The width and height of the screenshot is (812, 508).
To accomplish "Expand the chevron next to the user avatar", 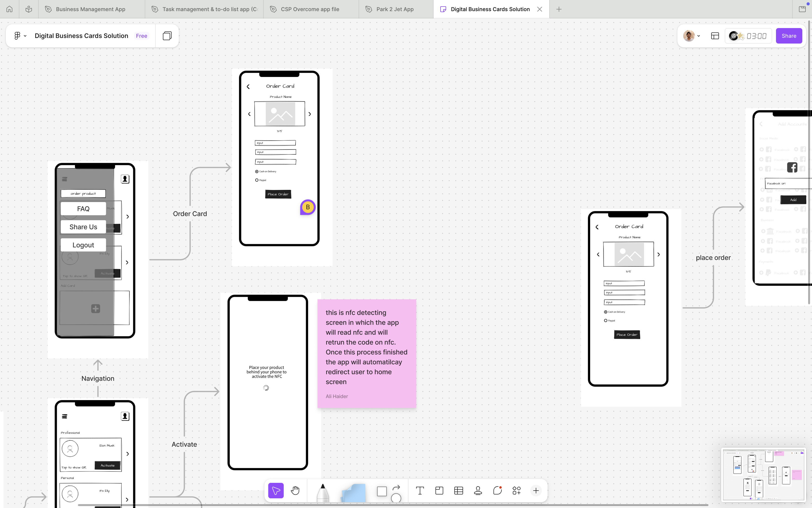I will 699,36.
